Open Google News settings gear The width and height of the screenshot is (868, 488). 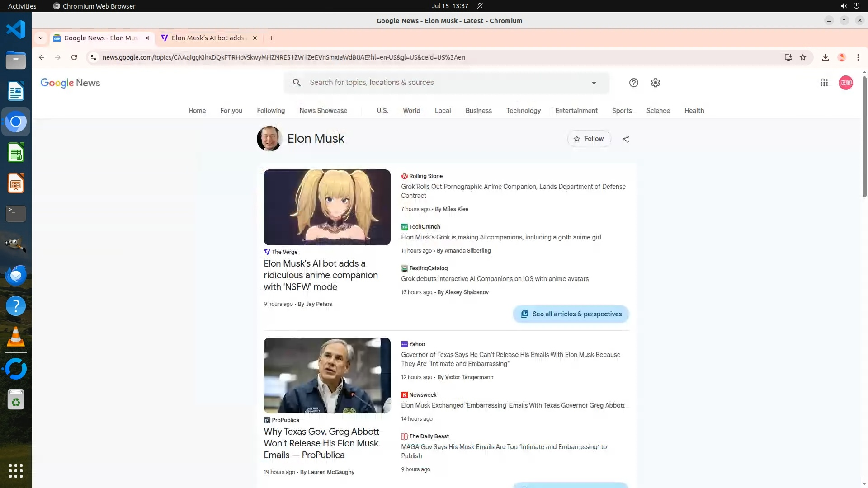click(656, 83)
